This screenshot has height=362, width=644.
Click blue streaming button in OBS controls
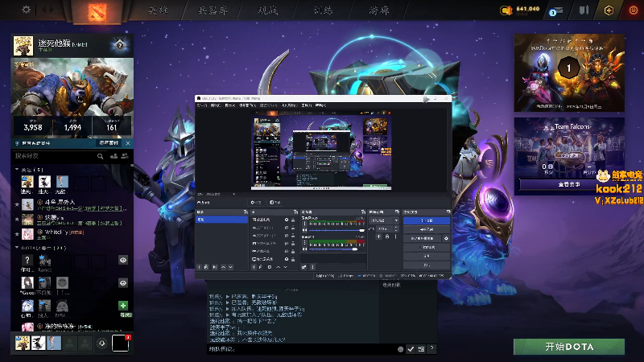click(x=427, y=220)
